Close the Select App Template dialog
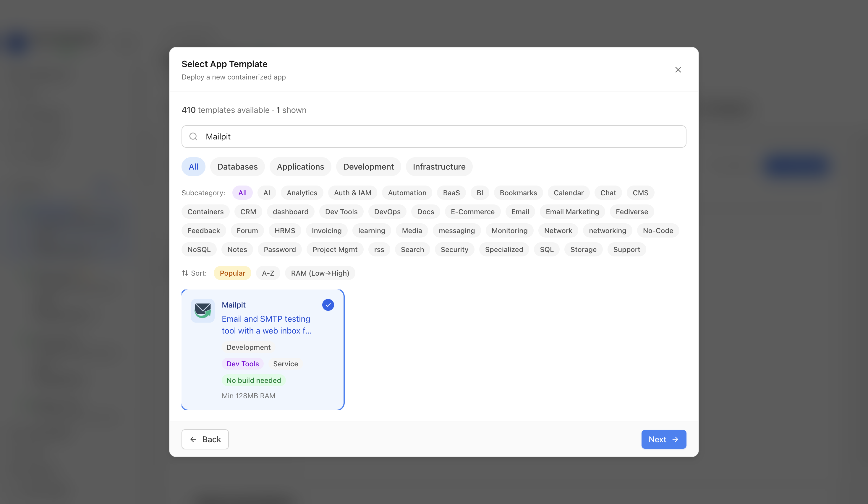Image resolution: width=868 pixels, height=504 pixels. click(x=678, y=70)
